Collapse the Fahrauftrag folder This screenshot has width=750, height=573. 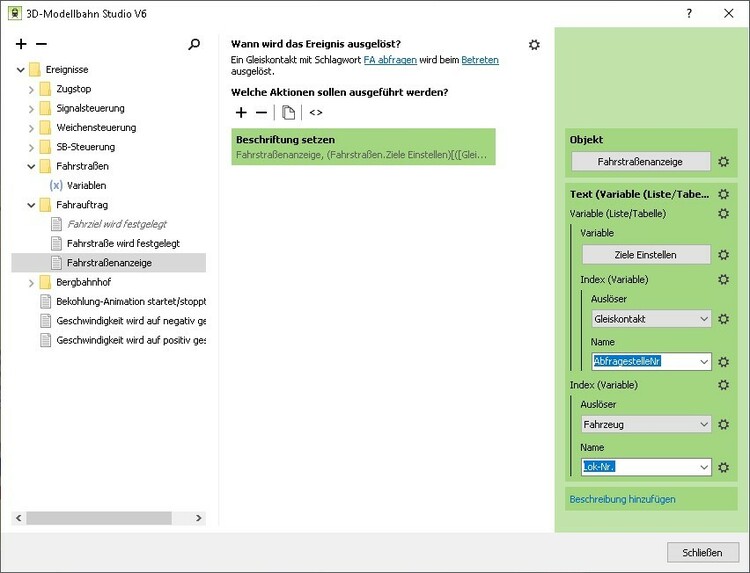tap(31, 205)
